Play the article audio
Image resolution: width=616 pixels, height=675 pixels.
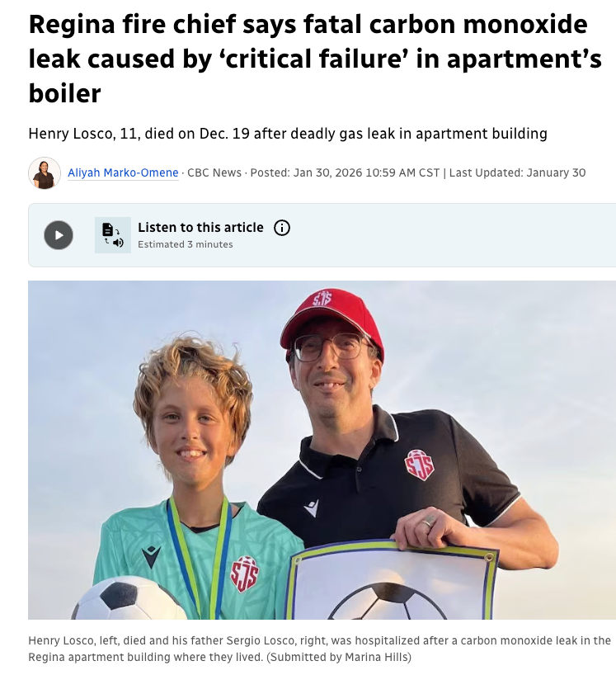click(x=59, y=235)
